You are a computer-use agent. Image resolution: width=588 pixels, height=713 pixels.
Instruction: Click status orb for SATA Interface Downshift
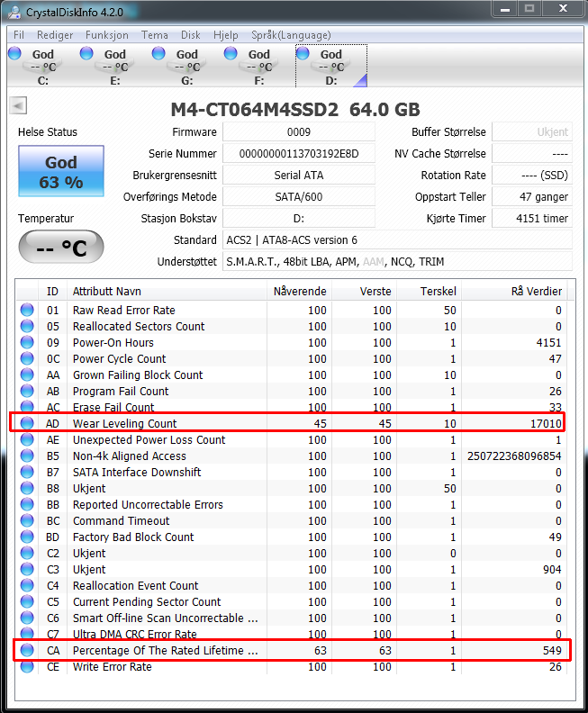[x=27, y=472]
